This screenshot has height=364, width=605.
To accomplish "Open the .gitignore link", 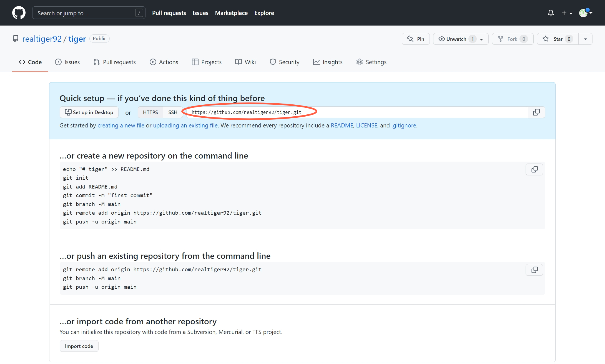I will coord(404,125).
